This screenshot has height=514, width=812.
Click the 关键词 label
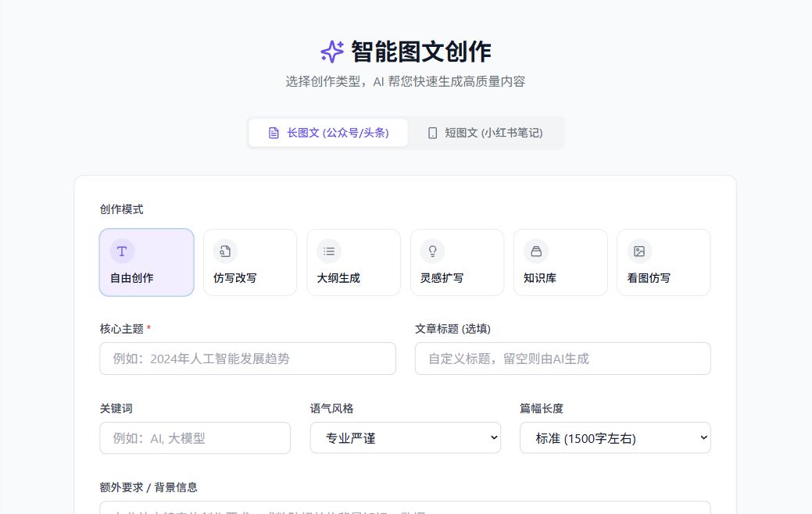(x=116, y=409)
